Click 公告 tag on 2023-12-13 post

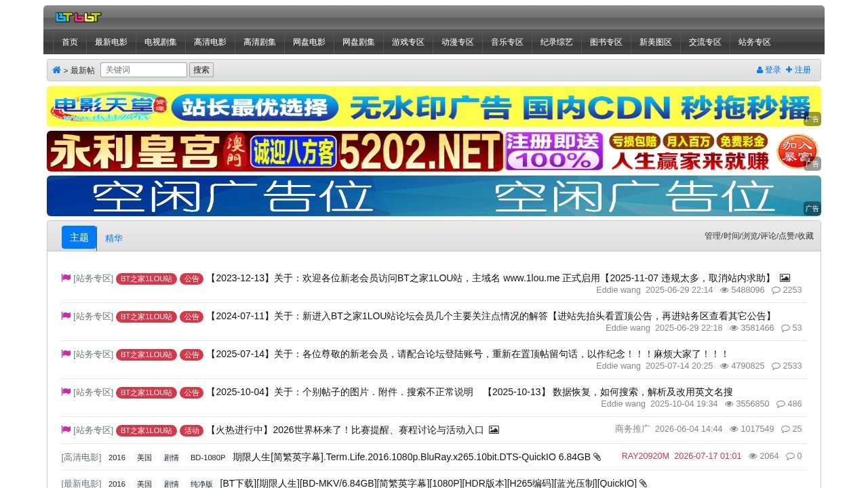tap(192, 279)
